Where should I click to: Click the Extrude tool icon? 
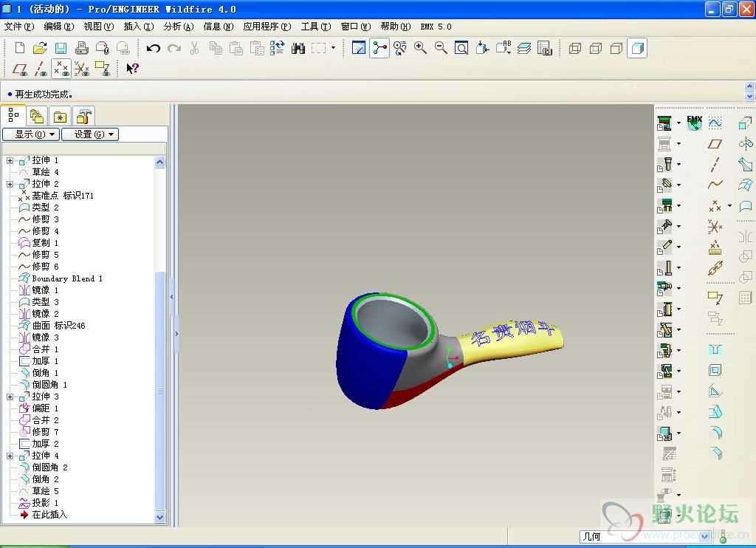(x=746, y=123)
